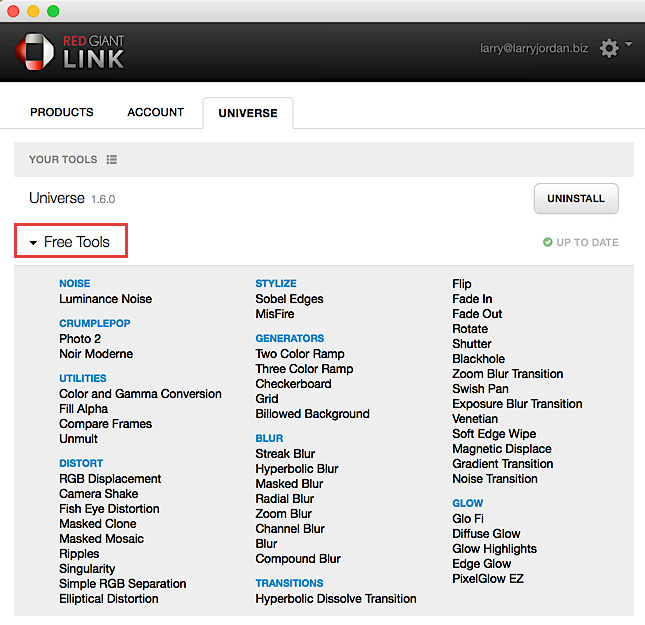Image resolution: width=645 pixels, height=625 pixels.
Task: Select PixelGlow EZ
Action: tap(488, 579)
